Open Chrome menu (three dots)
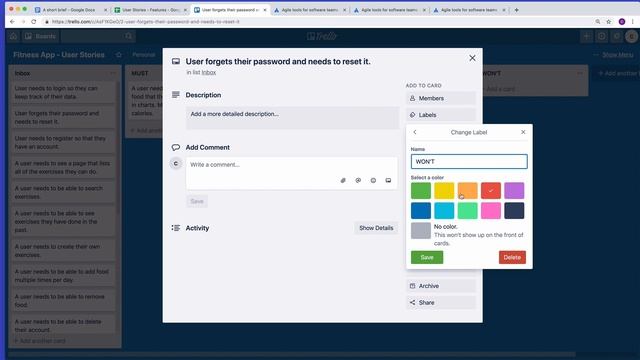Viewport: 640px width, 360px height. click(633, 22)
